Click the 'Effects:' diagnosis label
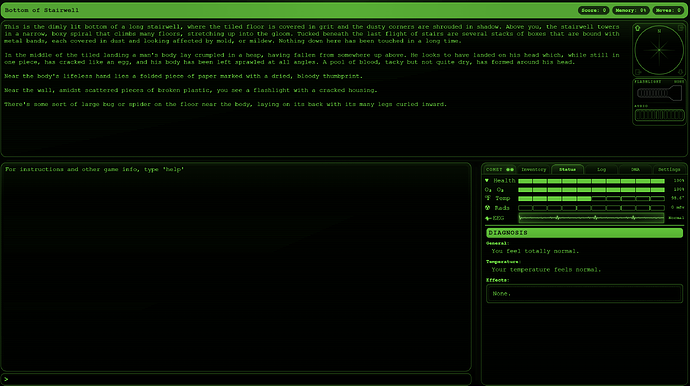 498,280
